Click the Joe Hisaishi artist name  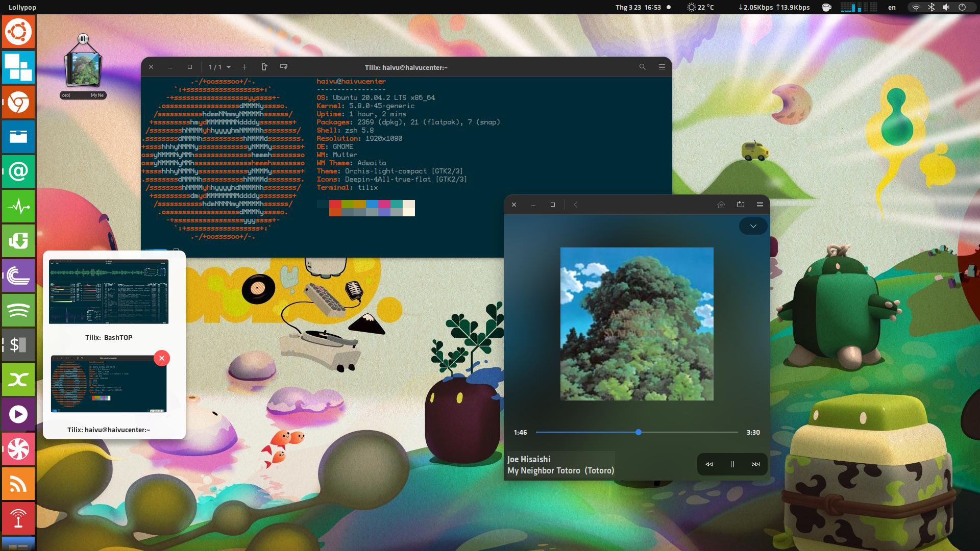click(529, 459)
